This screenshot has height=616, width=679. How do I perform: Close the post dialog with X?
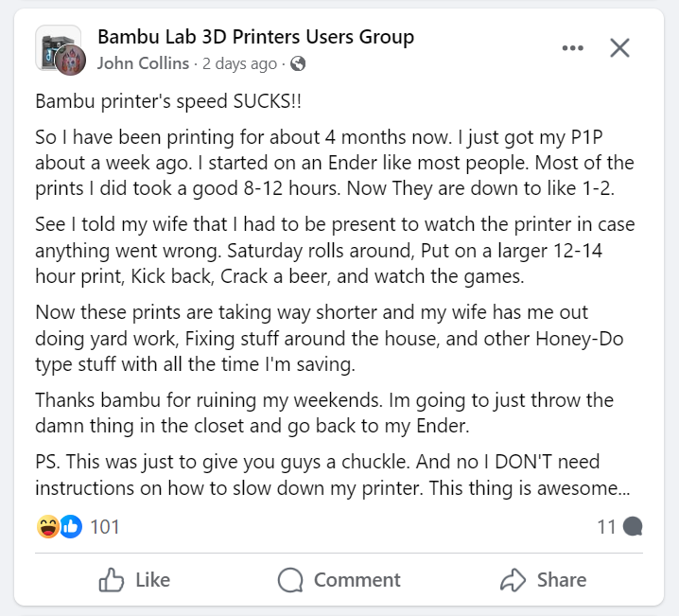(619, 48)
